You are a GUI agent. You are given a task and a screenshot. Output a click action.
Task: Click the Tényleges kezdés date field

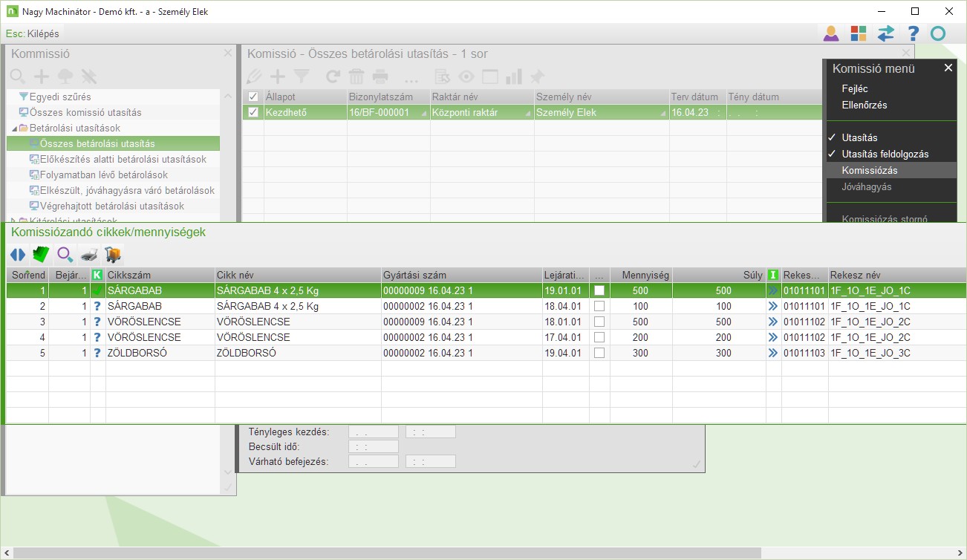click(374, 432)
